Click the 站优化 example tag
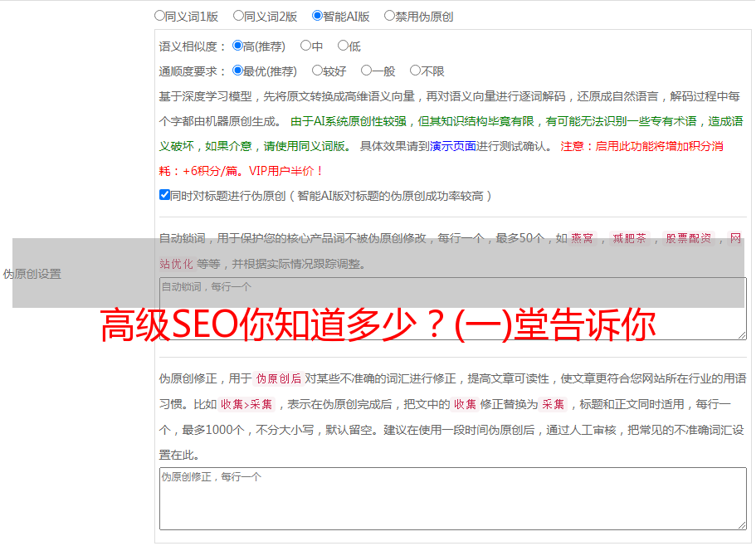Viewport: 756px width, 546px height. (176, 264)
